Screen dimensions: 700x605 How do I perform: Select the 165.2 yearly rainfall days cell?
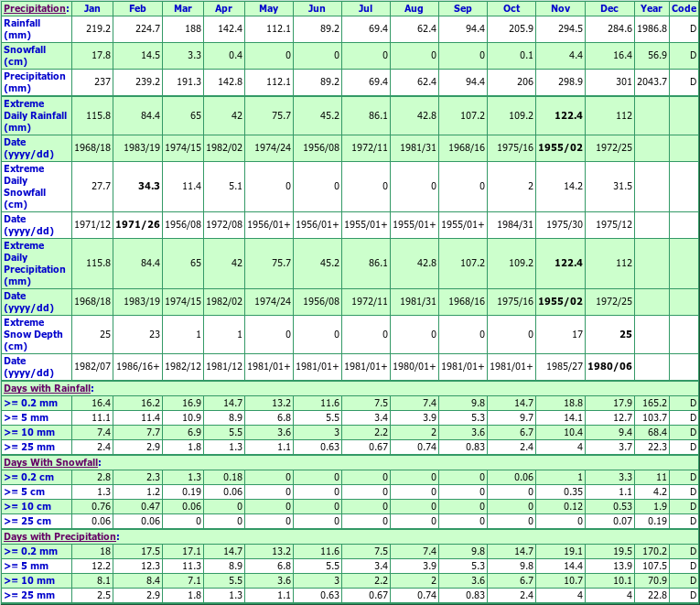[x=653, y=403]
